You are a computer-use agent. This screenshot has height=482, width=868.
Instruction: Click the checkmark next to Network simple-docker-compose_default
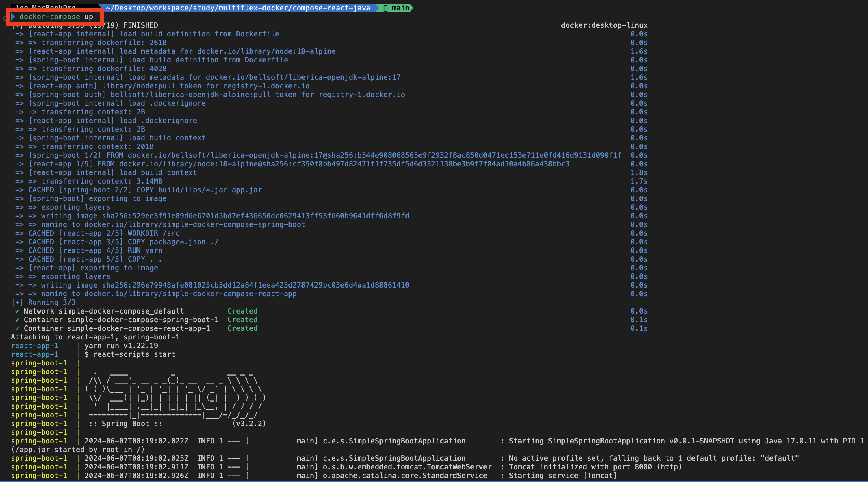click(17, 311)
